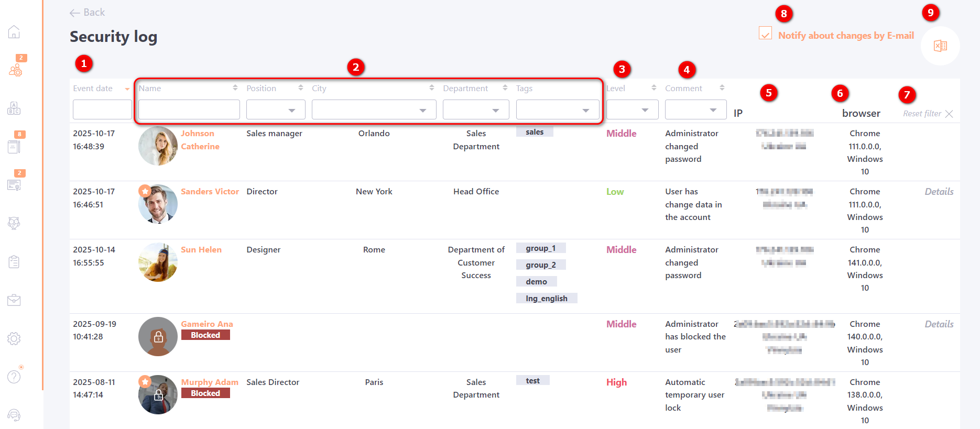Viewport: 980px width, 429px height.
Task: Expand the Level filter dropdown
Action: (x=632, y=110)
